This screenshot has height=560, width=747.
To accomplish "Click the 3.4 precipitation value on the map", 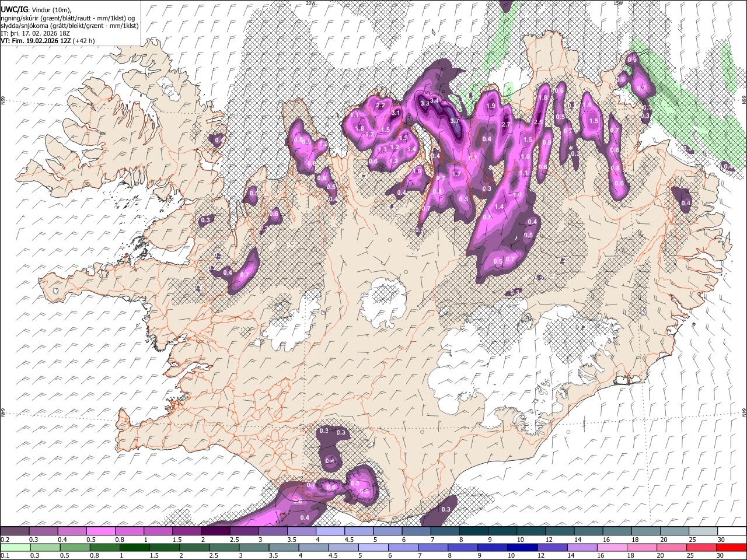I will (x=434, y=101).
